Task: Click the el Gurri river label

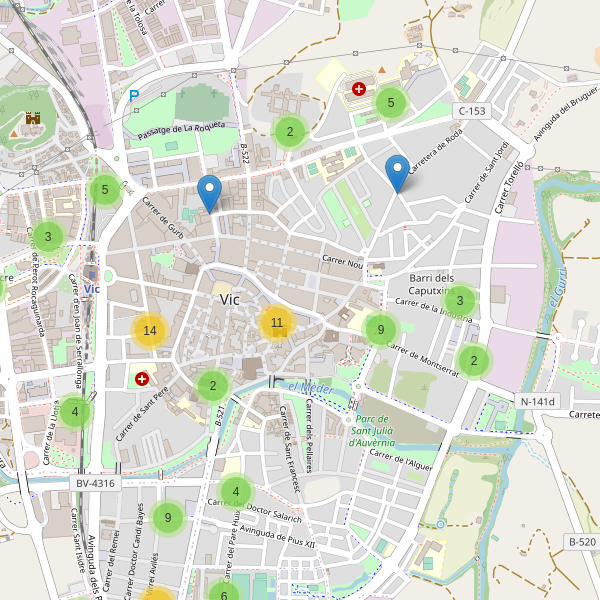Action: tap(558, 287)
